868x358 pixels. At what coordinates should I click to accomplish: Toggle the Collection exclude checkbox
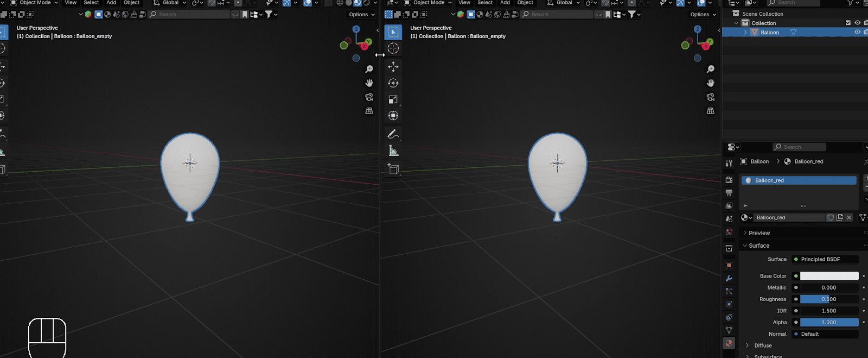(x=848, y=23)
